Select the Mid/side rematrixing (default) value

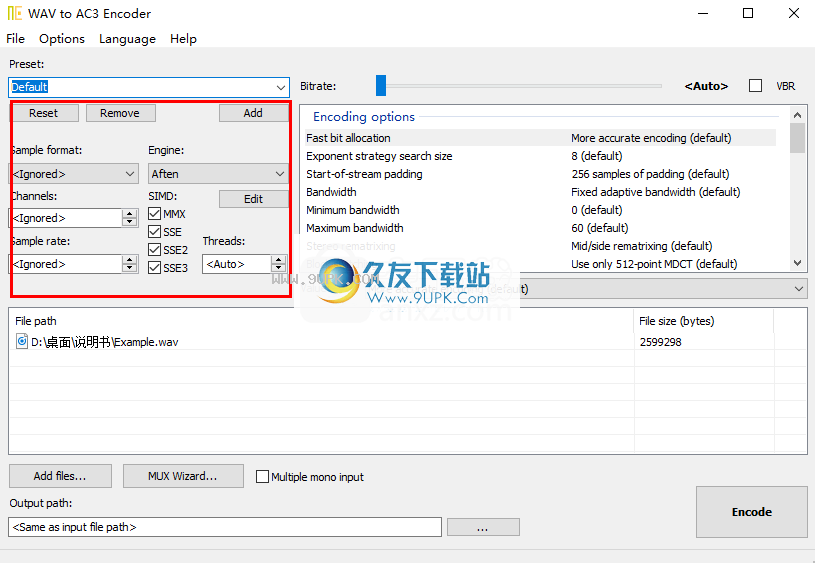641,246
